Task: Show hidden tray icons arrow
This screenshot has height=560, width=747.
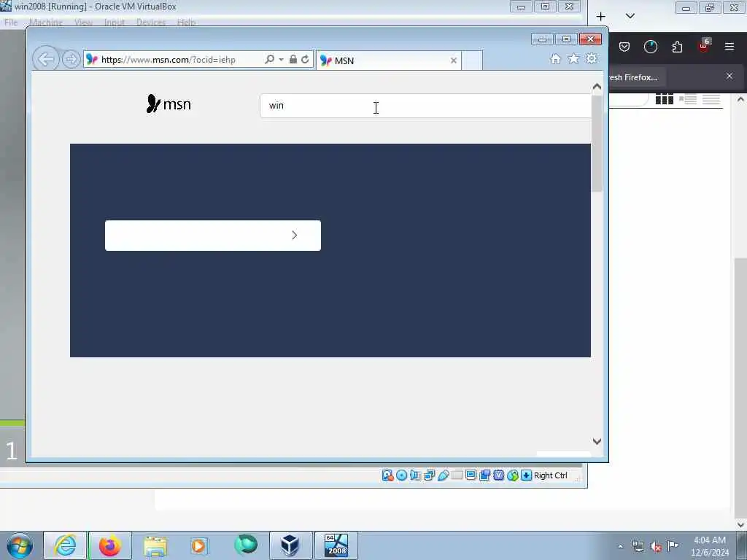Action: (x=620, y=546)
